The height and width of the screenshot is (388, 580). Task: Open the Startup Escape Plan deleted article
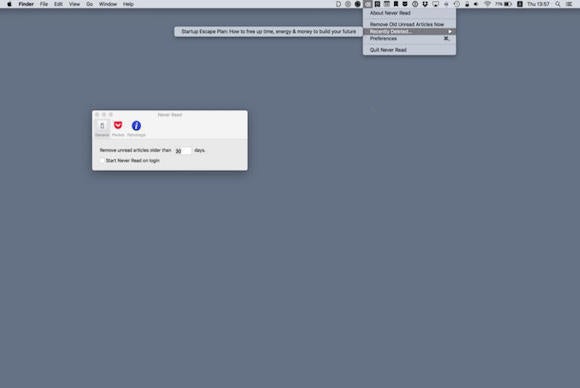[x=269, y=31]
